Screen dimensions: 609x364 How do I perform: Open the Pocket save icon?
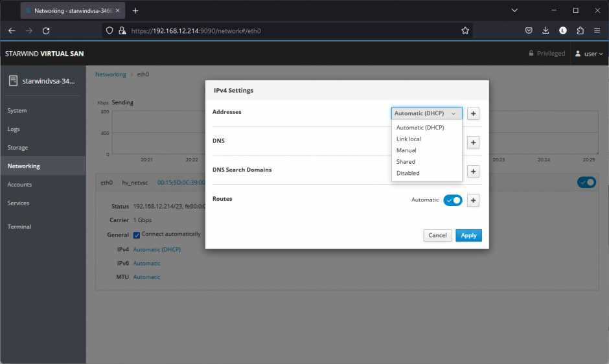coord(529,30)
